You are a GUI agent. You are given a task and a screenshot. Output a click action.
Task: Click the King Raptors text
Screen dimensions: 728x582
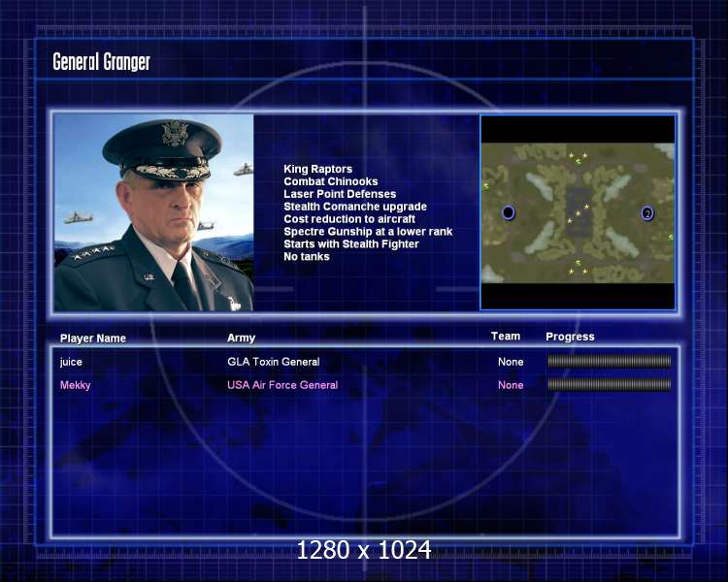(x=318, y=169)
